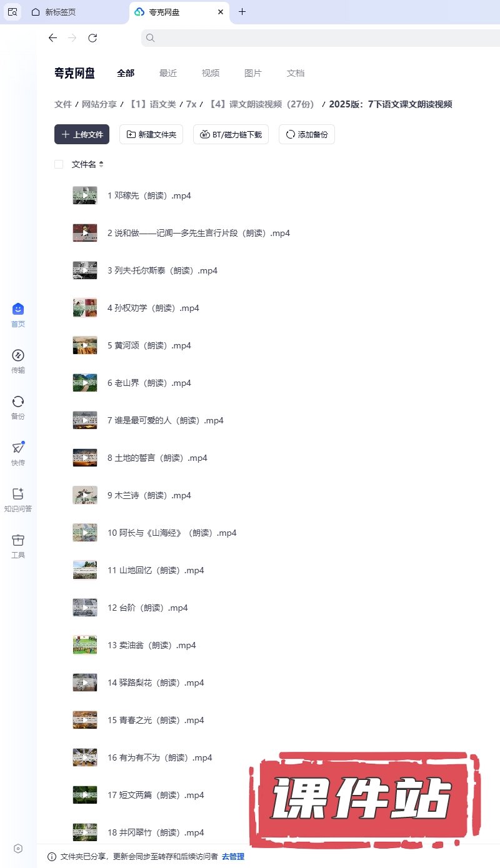Click the 新建文件夹 button

click(151, 134)
